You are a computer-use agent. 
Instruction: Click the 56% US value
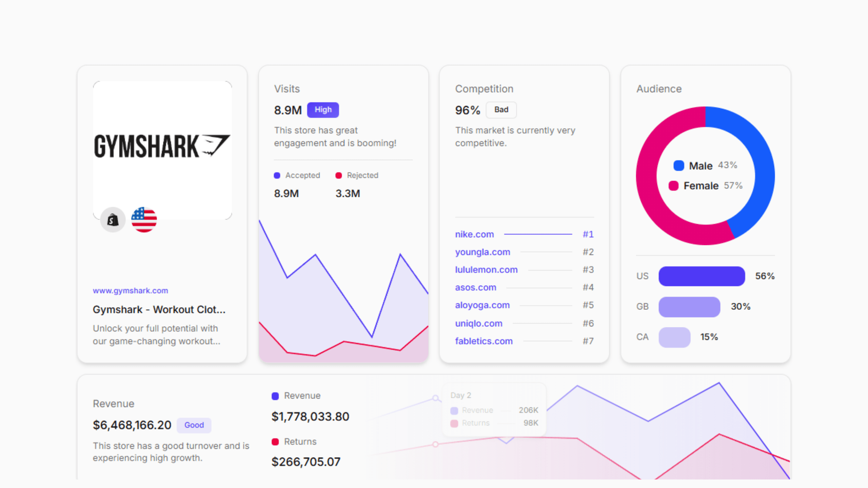(x=765, y=276)
